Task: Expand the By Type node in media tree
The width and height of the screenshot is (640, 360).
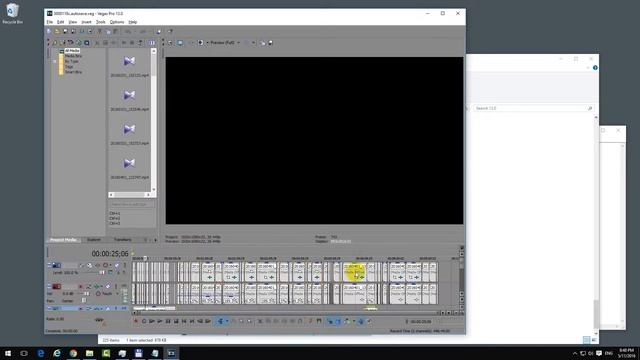Action: pos(54,61)
